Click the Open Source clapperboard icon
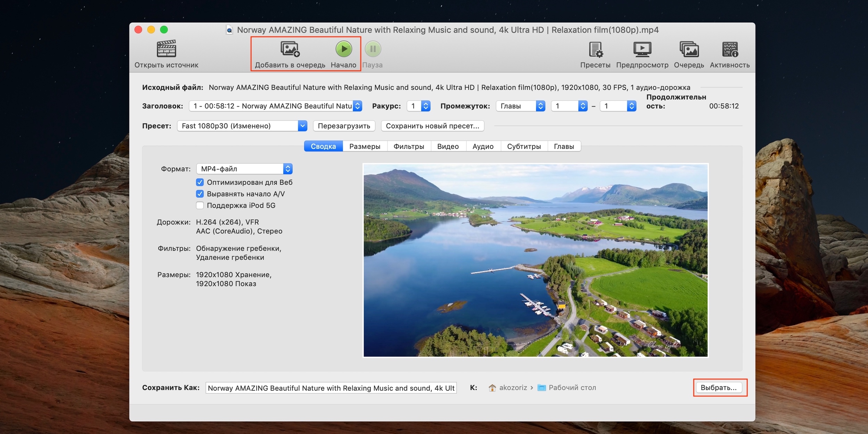 coord(166,49)
